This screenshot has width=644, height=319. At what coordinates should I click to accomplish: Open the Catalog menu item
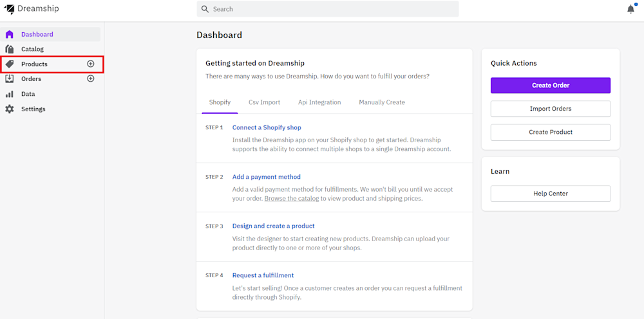51,50
